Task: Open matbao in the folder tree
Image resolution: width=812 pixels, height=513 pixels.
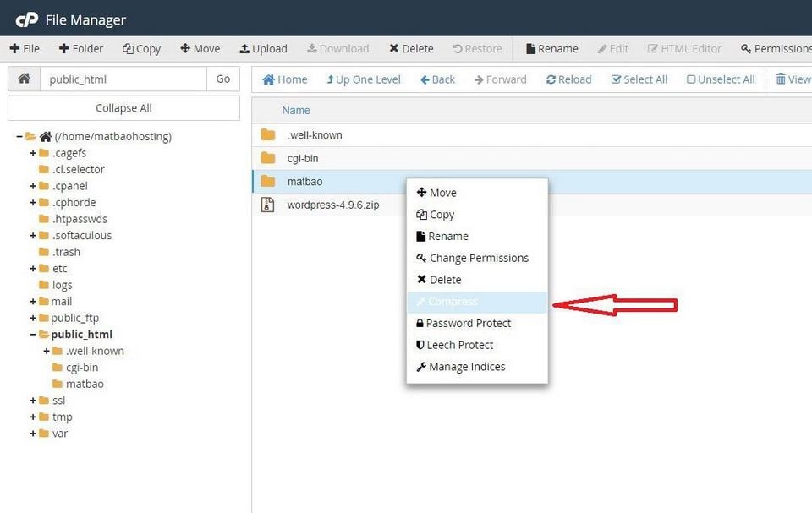Action: pos(85,384)
